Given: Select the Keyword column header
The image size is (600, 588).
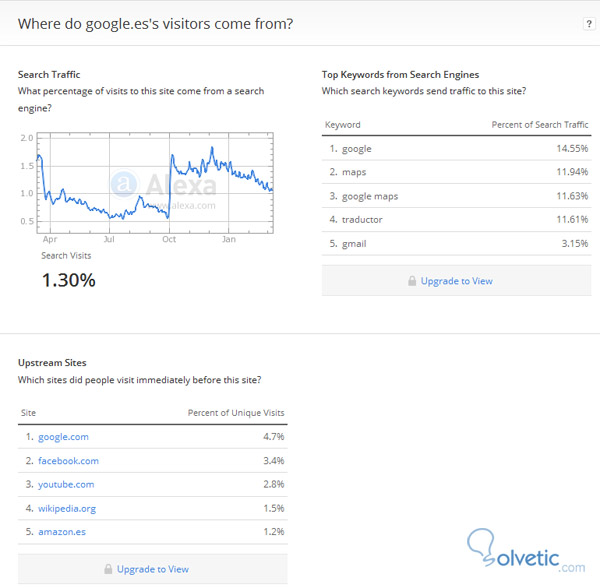Looking at the screenshot, I should 344,125.
